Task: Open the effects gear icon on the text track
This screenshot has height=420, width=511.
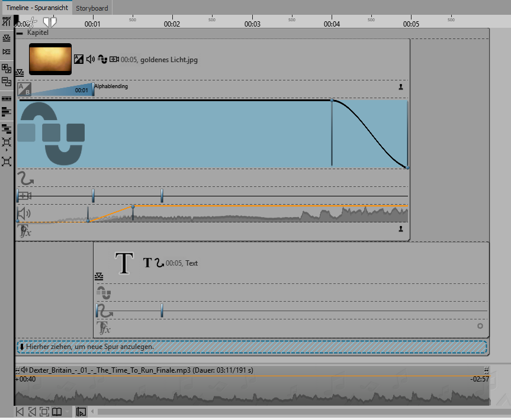Action: click(x=480, y=326)
